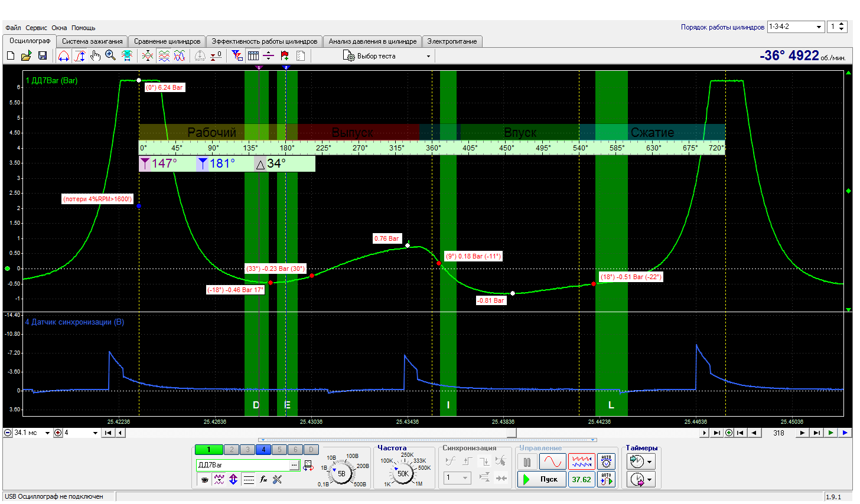The image size is (860, 504).
Task: Click the colored sine waves toolbar icon
Action: pyautogui.click(x=180, y=55)
